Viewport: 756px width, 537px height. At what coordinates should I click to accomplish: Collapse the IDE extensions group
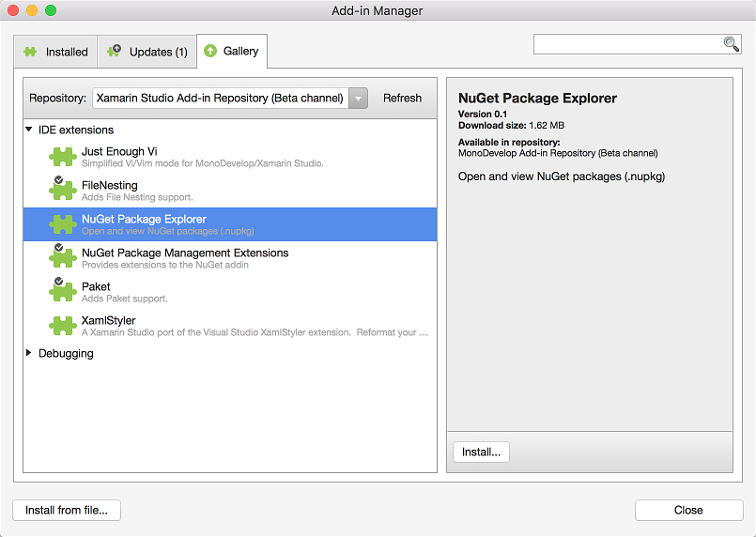tap(28, 130)
